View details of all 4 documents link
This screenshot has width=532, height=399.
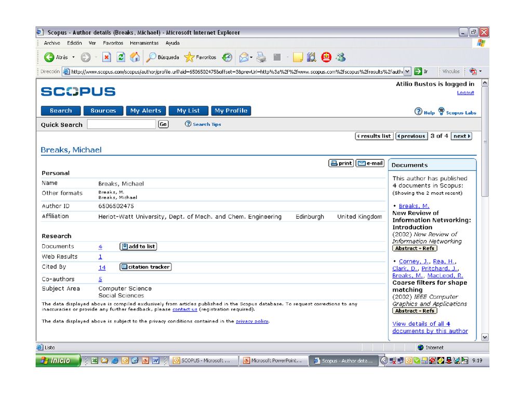pos(430,327)
